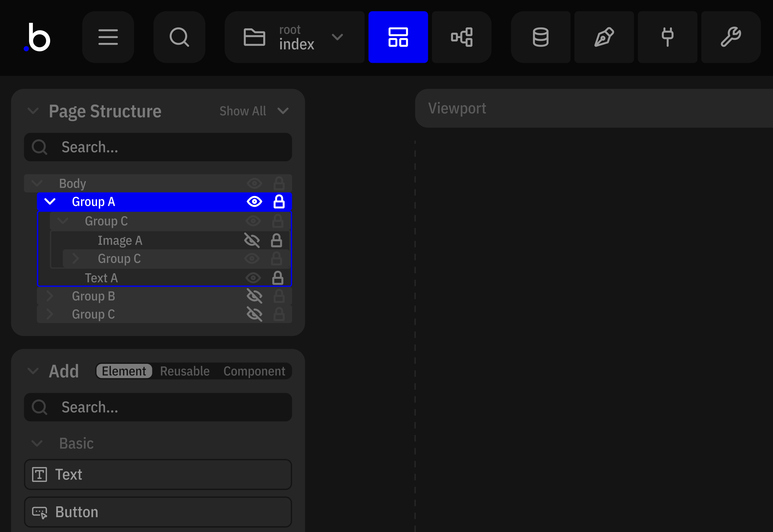Collapse the Add panel
The image size is (773, 532).
point(33,371)
